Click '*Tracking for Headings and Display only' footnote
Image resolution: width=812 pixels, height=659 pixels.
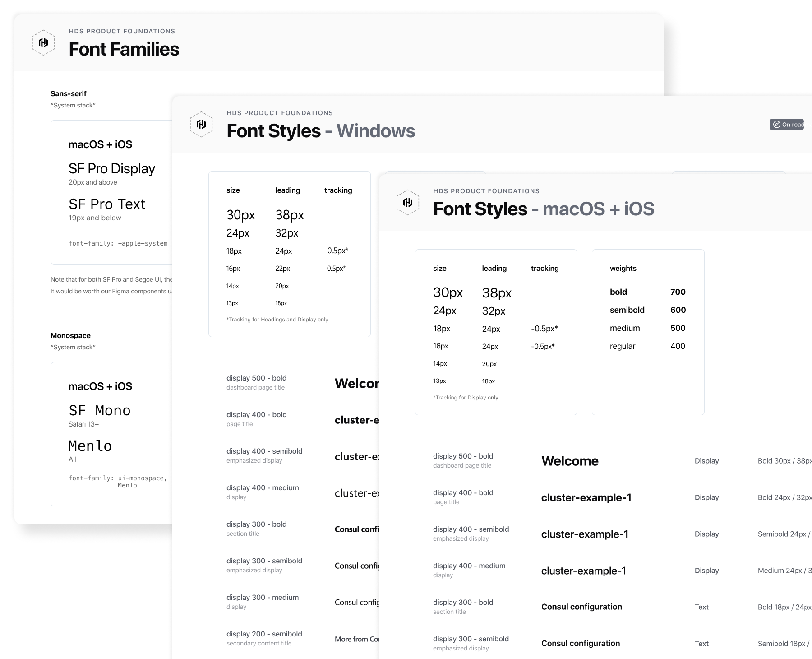277,320
